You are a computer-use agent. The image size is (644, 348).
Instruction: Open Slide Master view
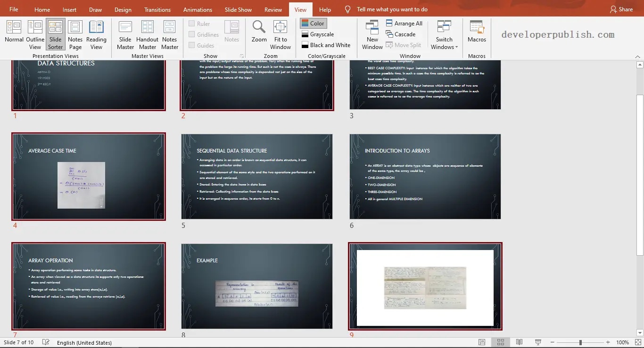pyautogui.click(x=125, y=33)
